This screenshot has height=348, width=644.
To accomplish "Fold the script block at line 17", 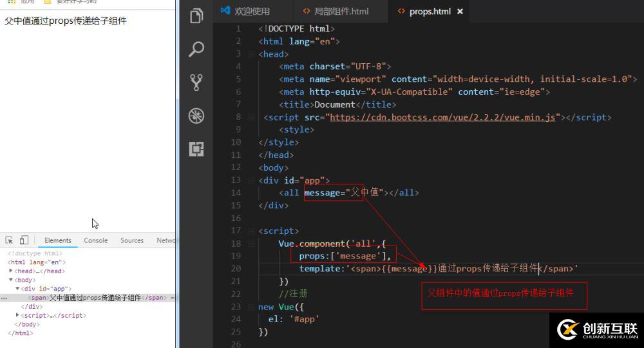I will [251, 231].
